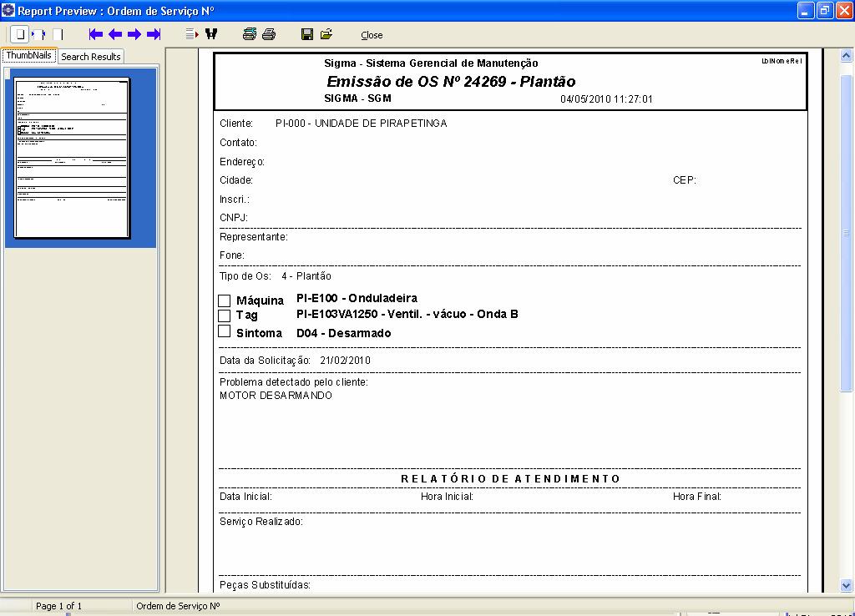Screen dimensions: 855x616
Task: Tick the Máquina checkbox
Action: pos(224,300)
